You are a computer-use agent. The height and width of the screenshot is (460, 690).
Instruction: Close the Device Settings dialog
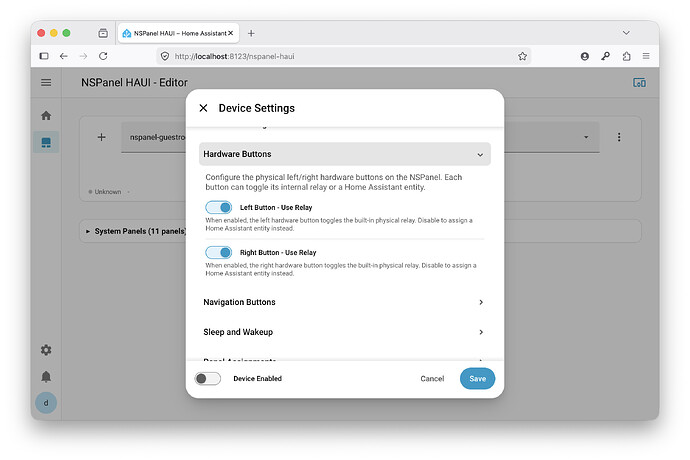(203, 108)
